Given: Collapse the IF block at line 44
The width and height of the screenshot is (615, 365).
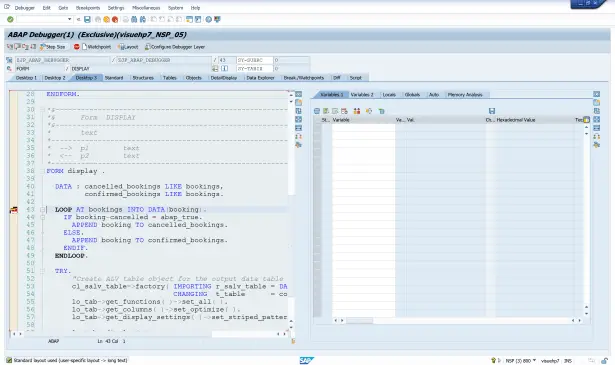Looking at the screenshot, I should 42,217.
